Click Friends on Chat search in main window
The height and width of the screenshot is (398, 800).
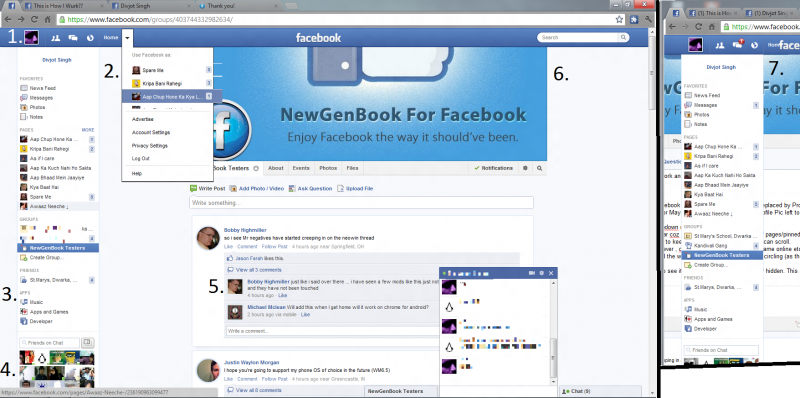pyautogui.click(x=49, y=343)
